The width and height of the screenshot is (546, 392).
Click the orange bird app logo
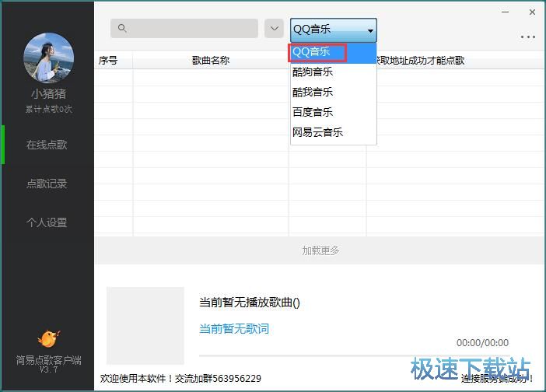pos(49,339)
